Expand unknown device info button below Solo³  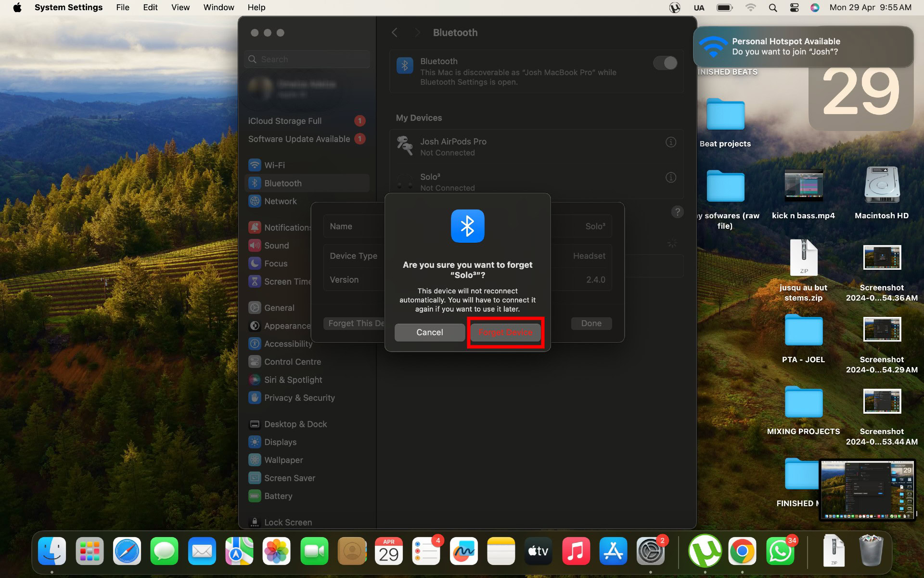click(678, 212)
